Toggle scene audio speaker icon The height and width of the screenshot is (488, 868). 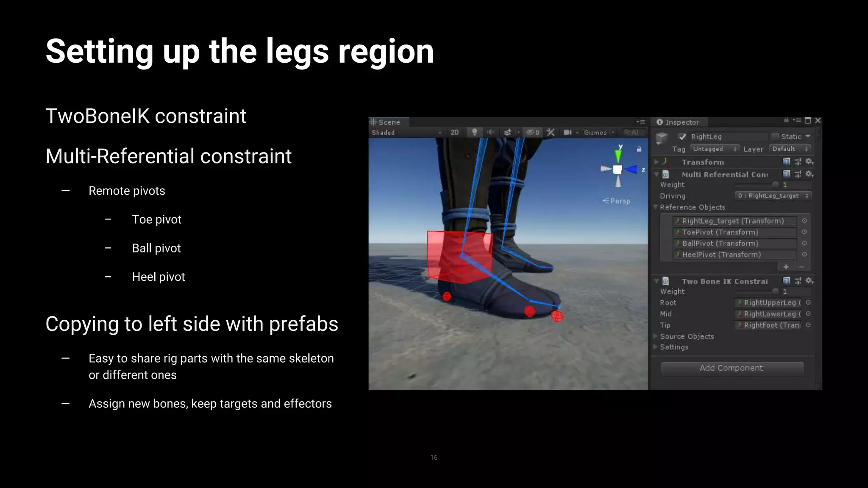(491, 132)
